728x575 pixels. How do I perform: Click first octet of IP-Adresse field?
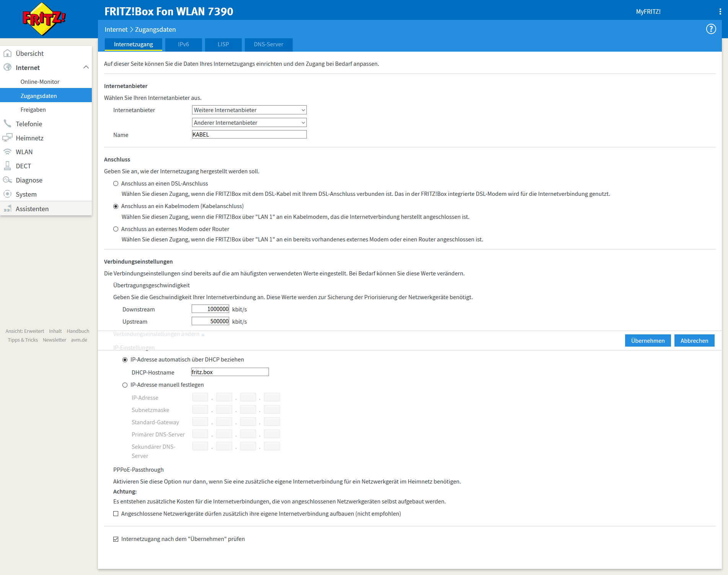click(x=200, y=397)
